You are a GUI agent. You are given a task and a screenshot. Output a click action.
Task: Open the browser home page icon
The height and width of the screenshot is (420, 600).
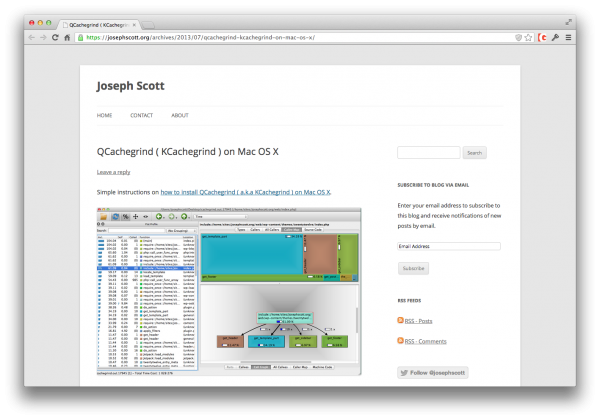click(x=67, y=37)
